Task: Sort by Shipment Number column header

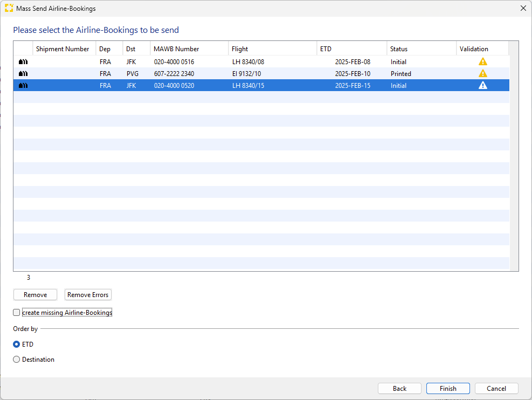Action: [63, 49]
